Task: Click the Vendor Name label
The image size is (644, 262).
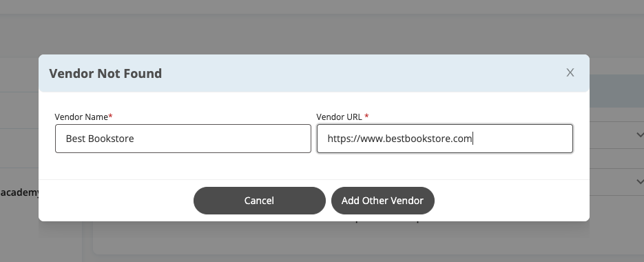Action: point(83,117)
